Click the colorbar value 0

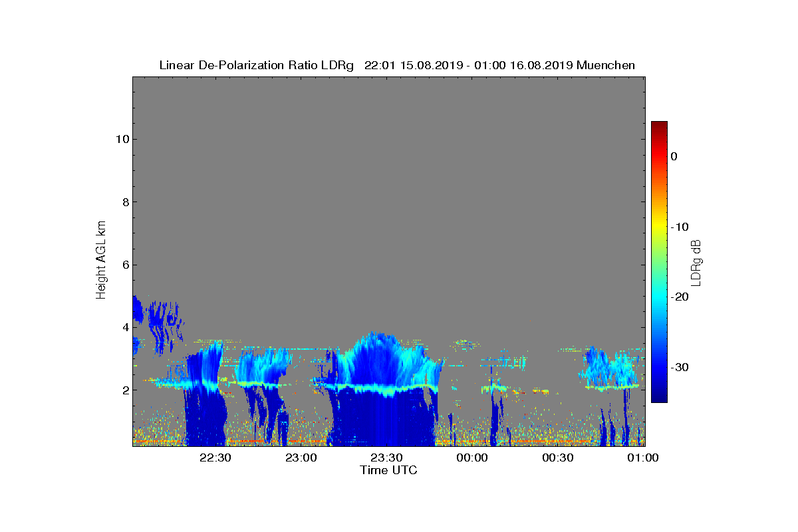(674, 156)
